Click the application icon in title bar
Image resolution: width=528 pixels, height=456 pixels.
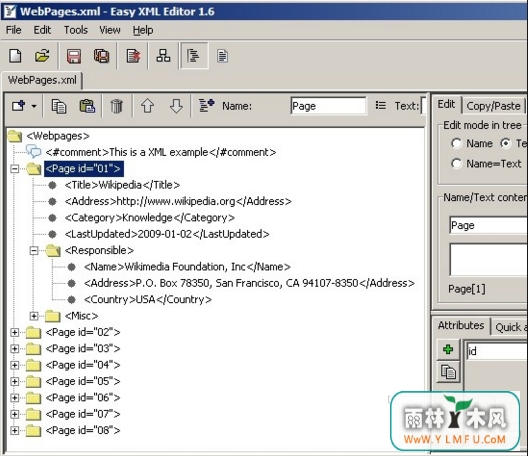pos(10,11)
